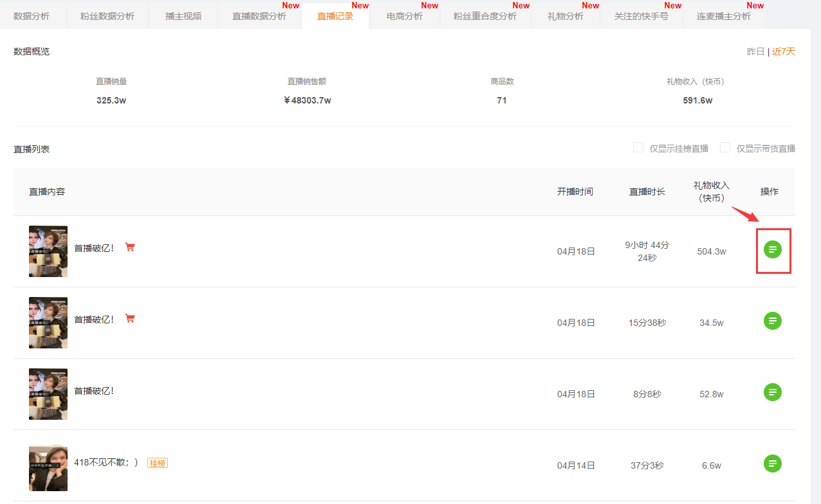
Task: Open 关注的快手号 tab
Action: (641, 16)
